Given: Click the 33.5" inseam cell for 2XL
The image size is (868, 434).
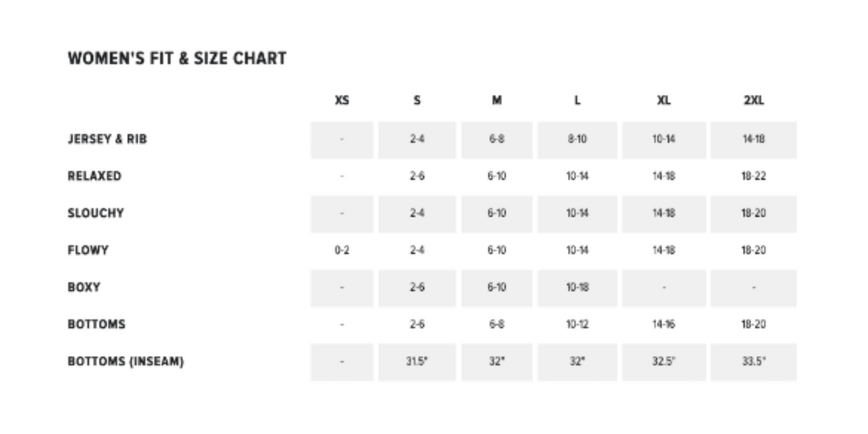Looking at the screenshot, I should (x=754, y=361).
